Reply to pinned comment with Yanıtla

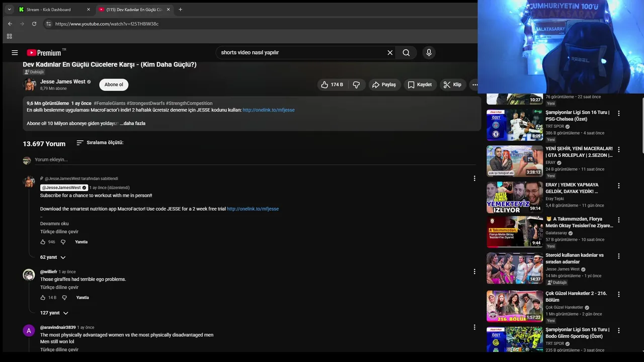coord(81,242)
